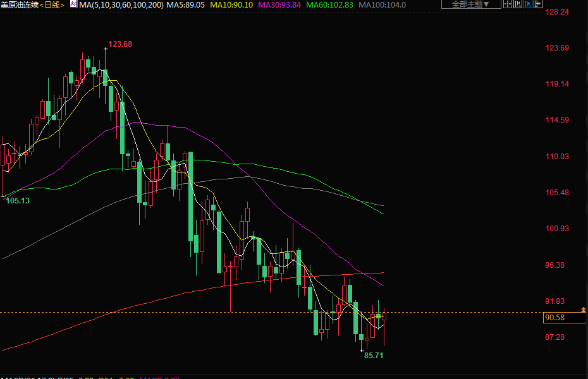Select the green MA60:102.83 legend label

point(329,4)
